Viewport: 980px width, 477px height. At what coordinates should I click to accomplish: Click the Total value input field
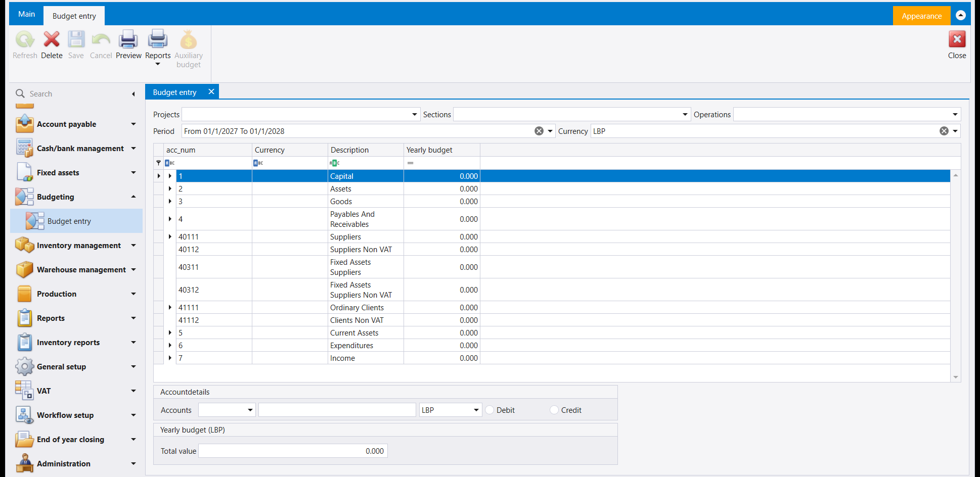pyautogui.click(x=293, y=451)
